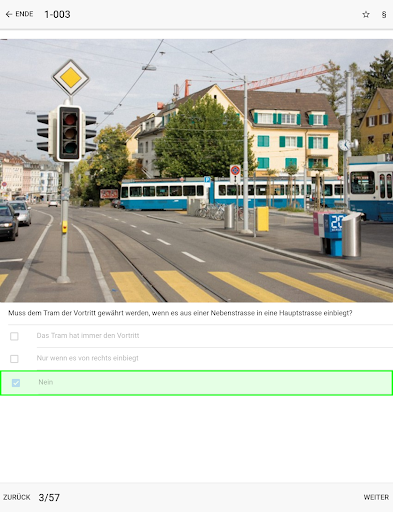Click the answer text 'Das Tram hat immer den Vortritt'

coord(88,336)
